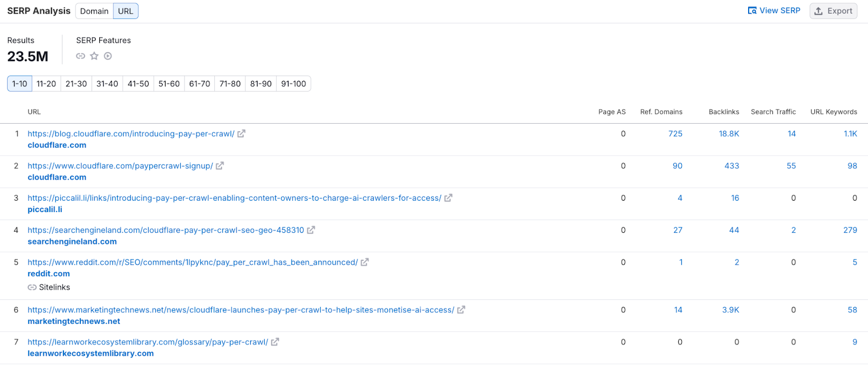Click Backlinks value 44
Image resolution: width=868 pixels, height=365 pixels.
(x=734, y=230)
